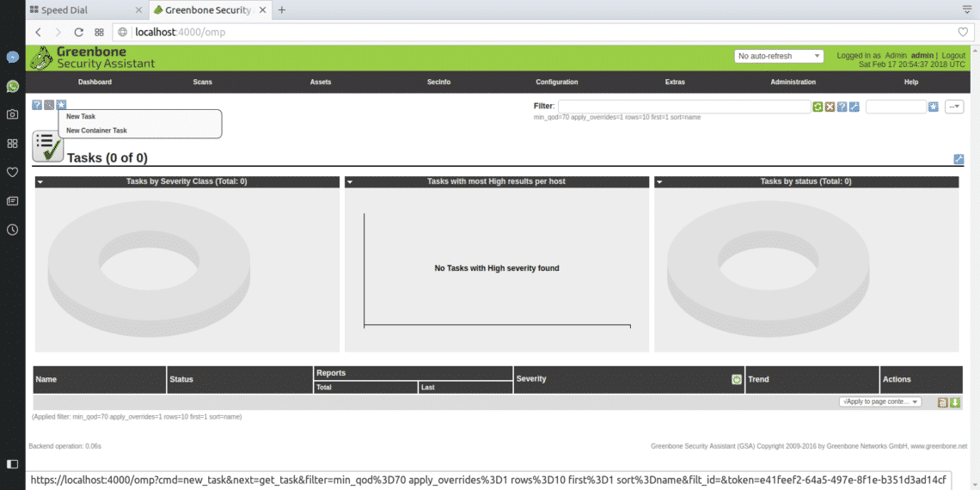Open the Extras menu
This screenshot has height=490, width=980.
click(675, 82)
